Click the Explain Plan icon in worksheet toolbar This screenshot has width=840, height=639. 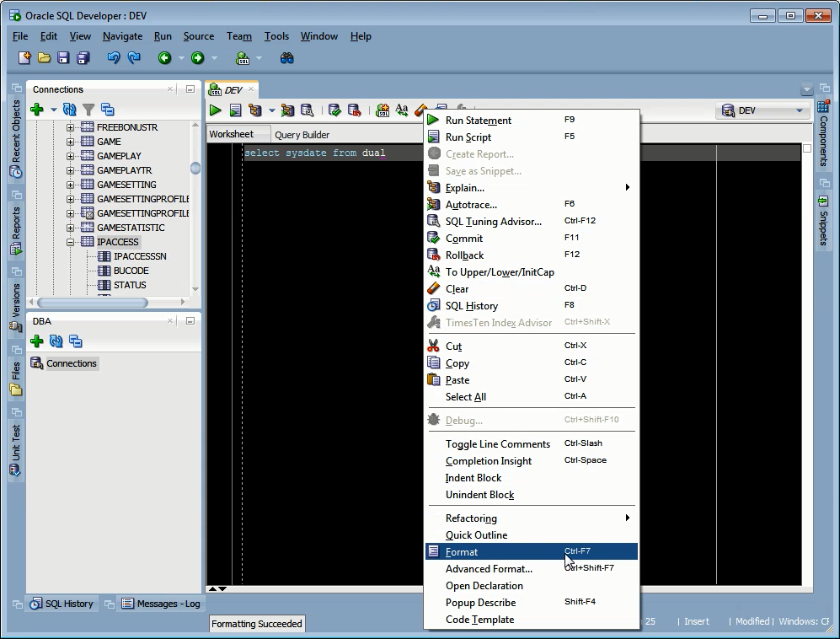(255, 110)
